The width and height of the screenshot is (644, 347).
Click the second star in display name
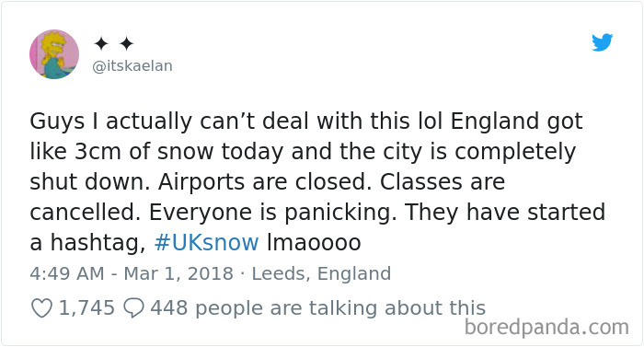click(x=127, y=43)
